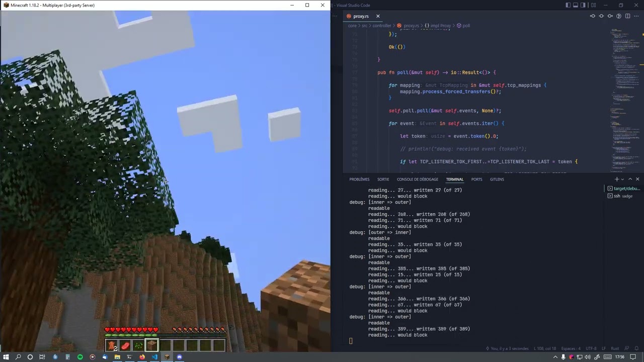Open Discord from the taskbar

pos(179,357)
